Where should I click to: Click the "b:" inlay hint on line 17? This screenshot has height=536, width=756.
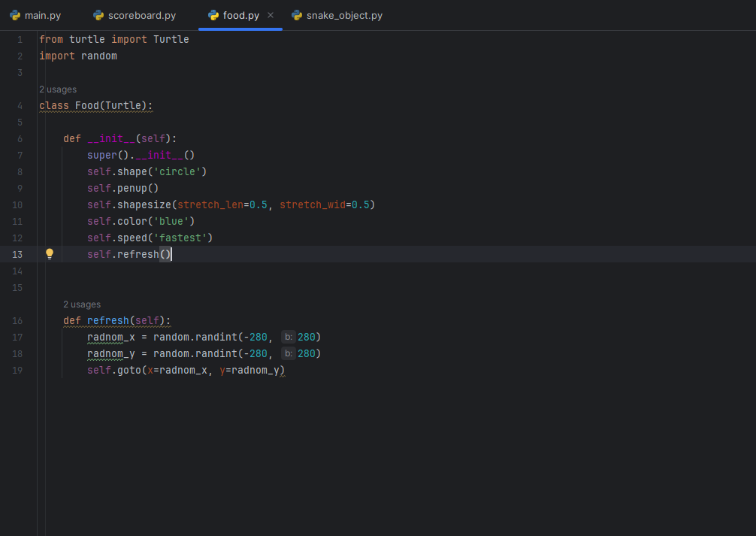point(288,337)
